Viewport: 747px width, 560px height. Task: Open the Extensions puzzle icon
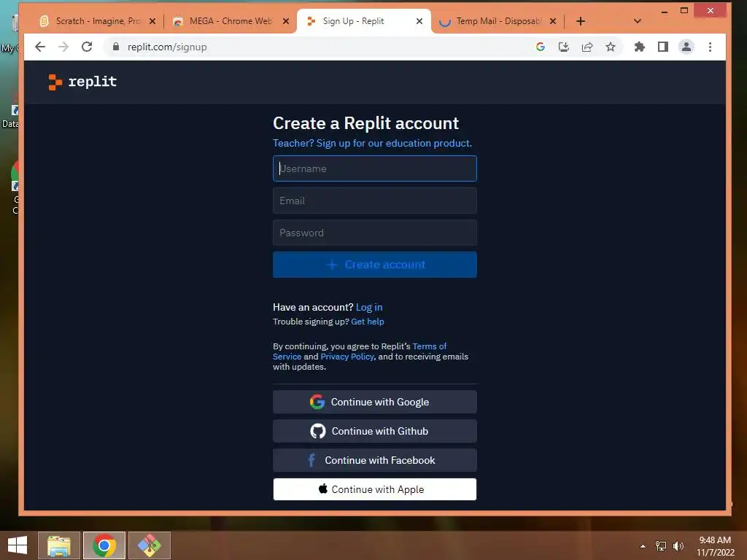[x=639, y=47]
